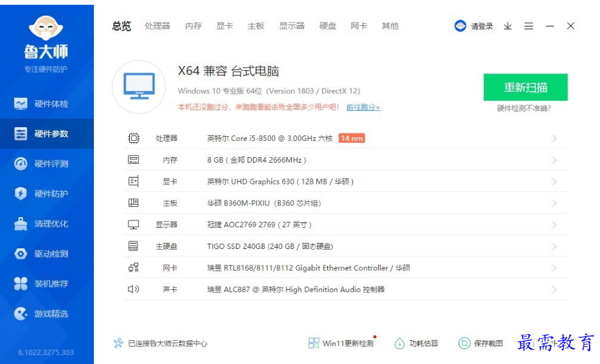This screenshot has height=364, width=600.
Task: Click the processor chip icon in 处理器 row
Action: (133, 138)
